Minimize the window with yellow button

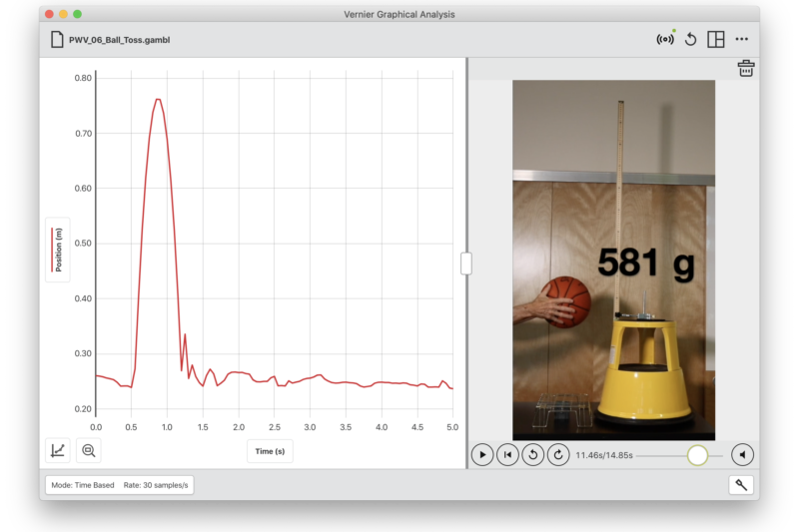(63, 14)
